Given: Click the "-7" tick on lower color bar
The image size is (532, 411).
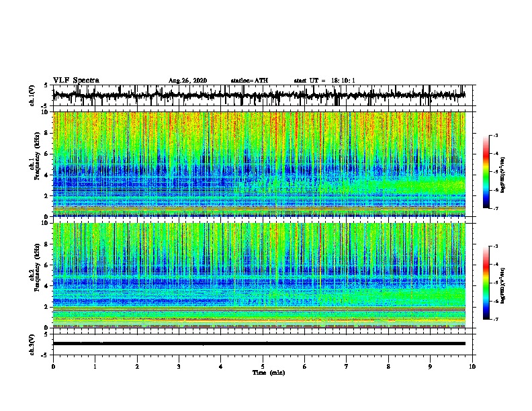Looking at the screenshot, I should point(495,319).
